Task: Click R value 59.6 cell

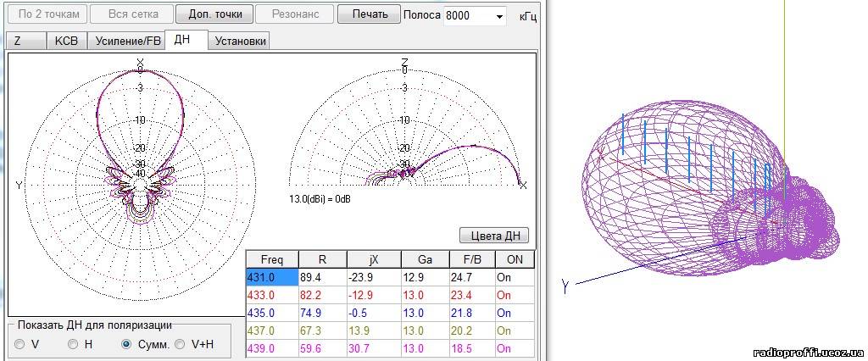Action: click(323, 348)
